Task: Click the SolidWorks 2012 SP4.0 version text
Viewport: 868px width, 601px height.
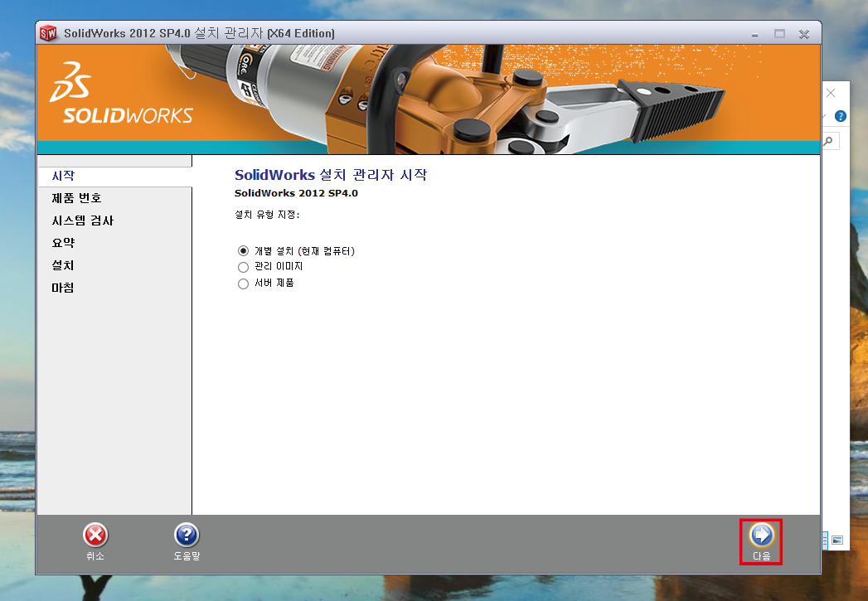Action: click(296, 193)
